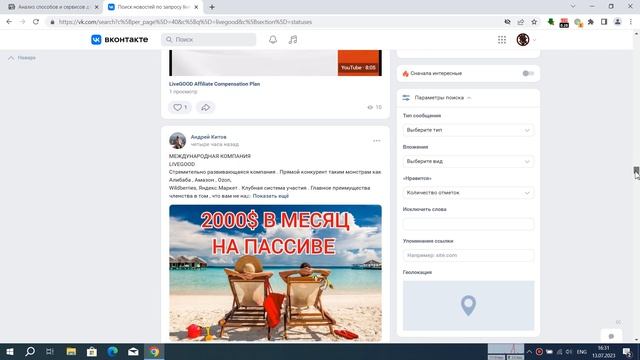Image resolution: width=640 pixels, height=360 pixels.
Task: Expand the Тип сообщения dropdown
Action: pyautogui.click(x=468, y=130)
